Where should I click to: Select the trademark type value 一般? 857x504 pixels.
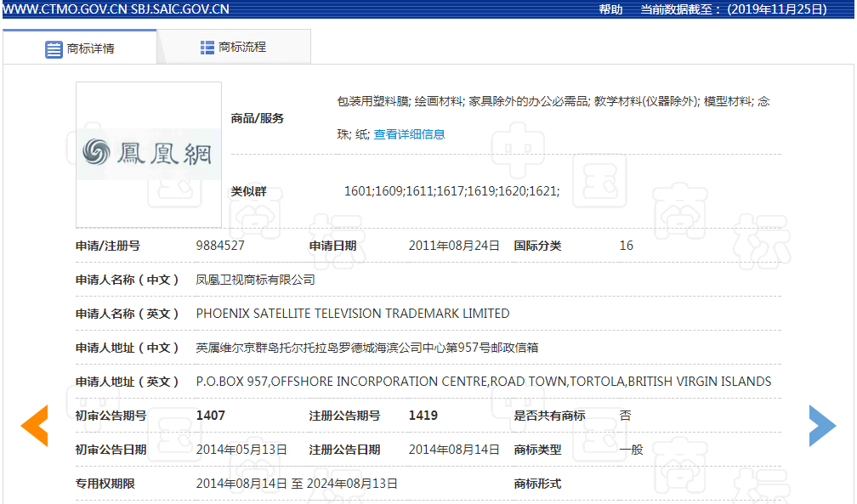[631, 450]
